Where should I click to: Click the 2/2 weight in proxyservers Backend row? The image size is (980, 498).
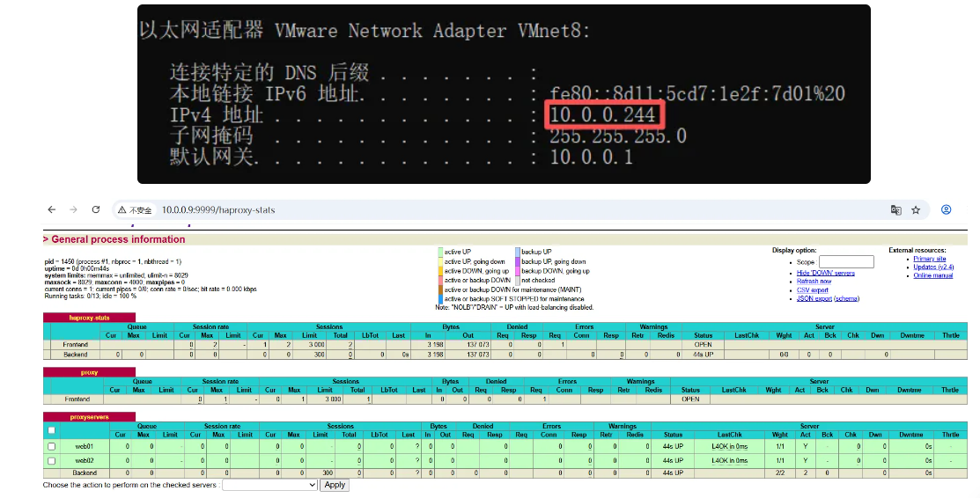tap(780, 473)
